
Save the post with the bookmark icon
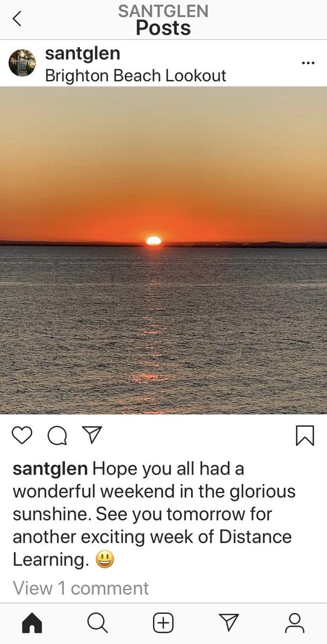[305, 436]
